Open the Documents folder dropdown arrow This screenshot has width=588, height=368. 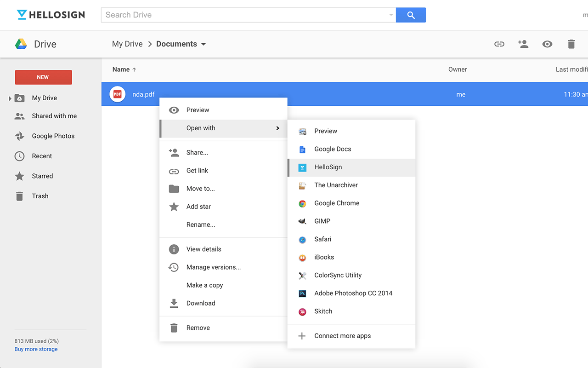(204, 44)
